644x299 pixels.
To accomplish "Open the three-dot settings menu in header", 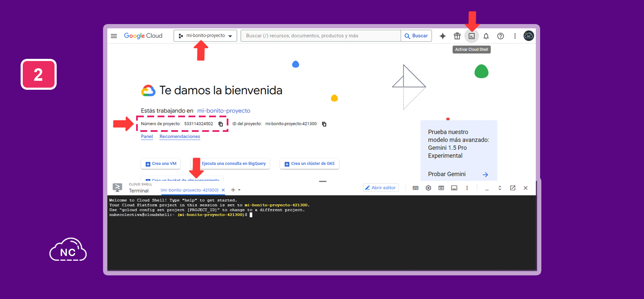I will click(x=515, y=36).
